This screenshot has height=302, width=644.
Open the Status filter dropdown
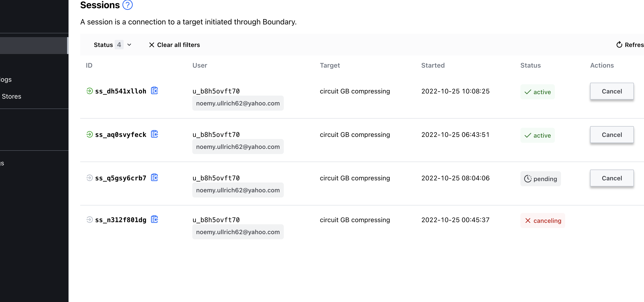[x=103, y=45]
